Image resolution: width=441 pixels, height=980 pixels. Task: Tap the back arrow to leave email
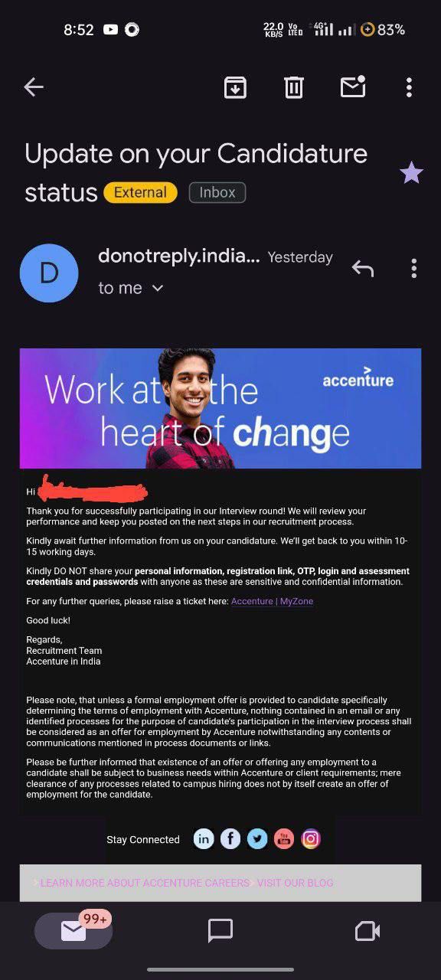[x=34, y=87]
